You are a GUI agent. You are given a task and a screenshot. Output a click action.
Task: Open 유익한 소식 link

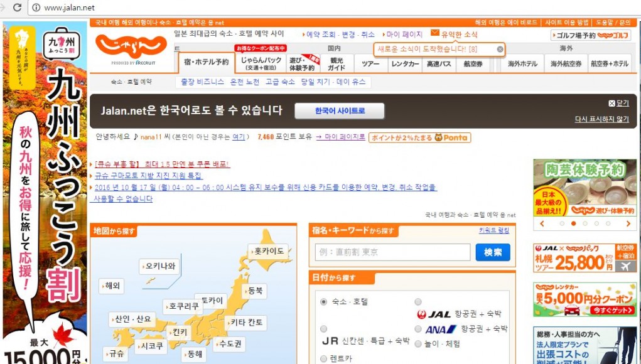click(x=459, y=35)
